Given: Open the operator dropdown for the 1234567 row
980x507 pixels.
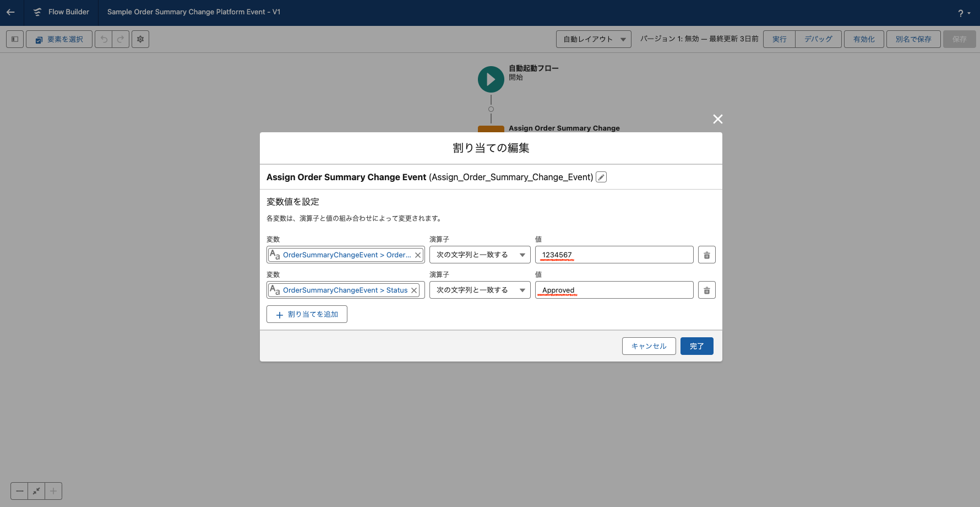Looking at the screenshot, I should 480,255.
